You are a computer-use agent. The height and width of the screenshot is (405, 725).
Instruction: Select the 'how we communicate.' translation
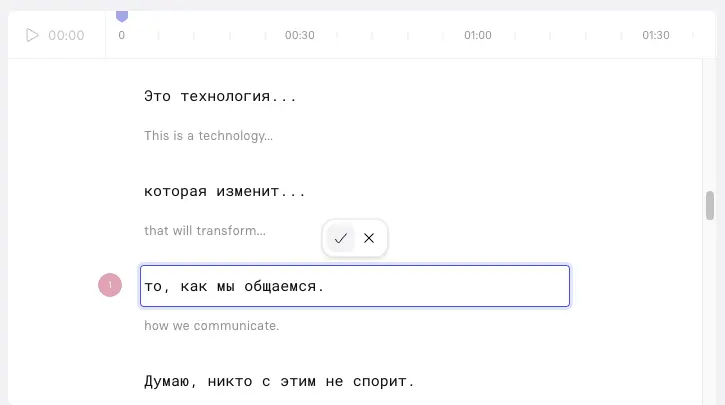(x=212, y=325)
